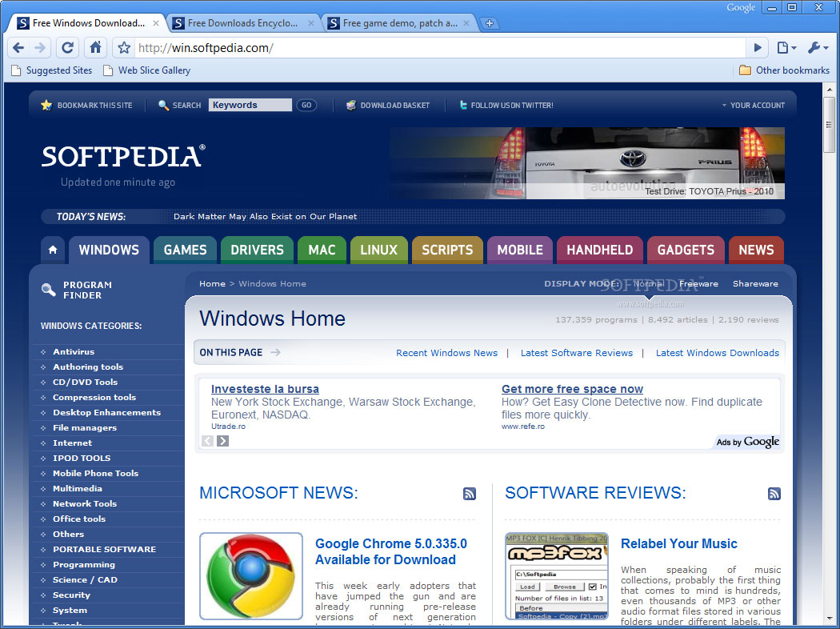The image size is (840, 629).
Task: Open the Investeste la bursa ad
Action: (x=265, y=389)
